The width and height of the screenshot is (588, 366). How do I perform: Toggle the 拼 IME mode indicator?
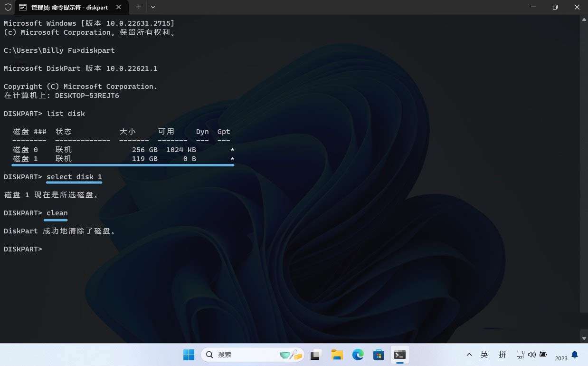tap(503, 355)
